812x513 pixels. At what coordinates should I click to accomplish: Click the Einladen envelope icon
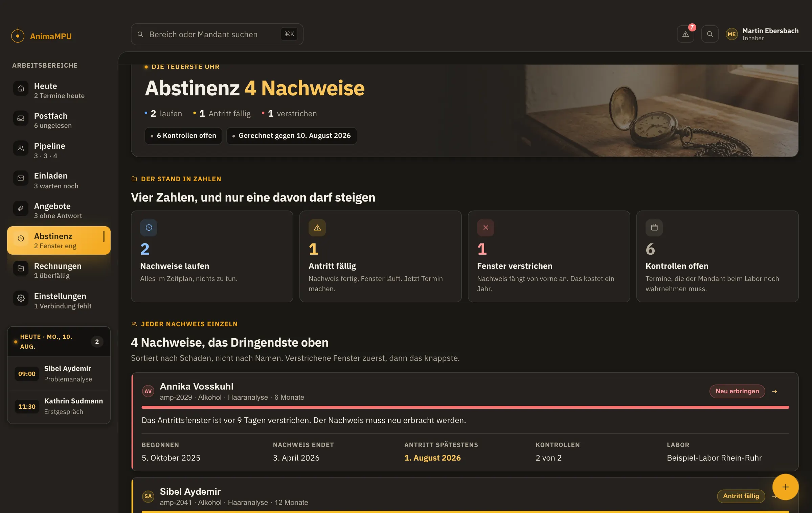point(21,178)
